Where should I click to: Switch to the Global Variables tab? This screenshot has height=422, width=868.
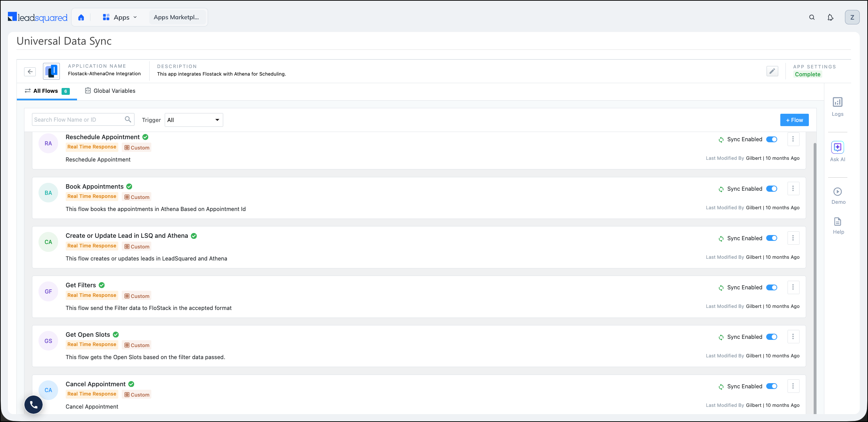pyautogui.click(x=110, y=91)
